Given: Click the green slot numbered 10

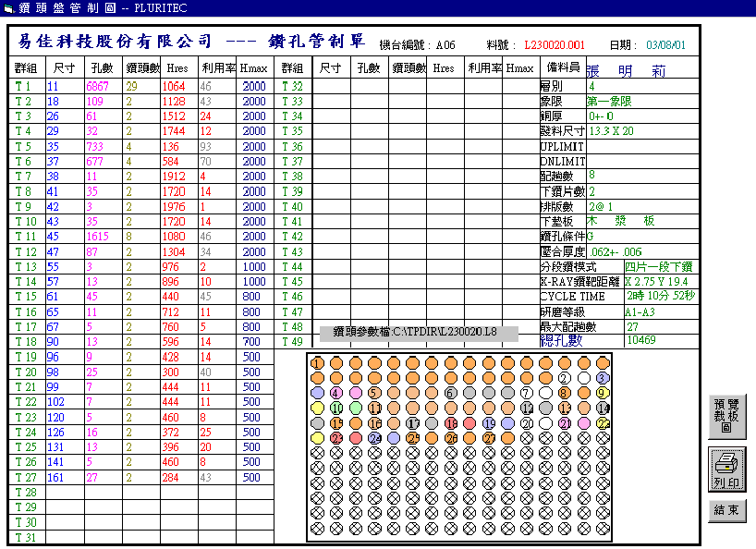Looking at the screenshot, I should click(x=336, y=409).
